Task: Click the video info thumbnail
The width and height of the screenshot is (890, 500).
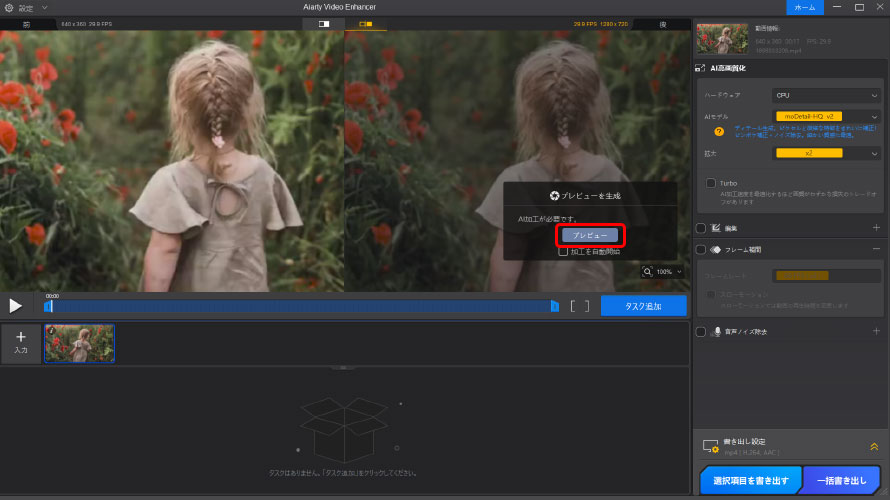Action: tap(722, 39)
